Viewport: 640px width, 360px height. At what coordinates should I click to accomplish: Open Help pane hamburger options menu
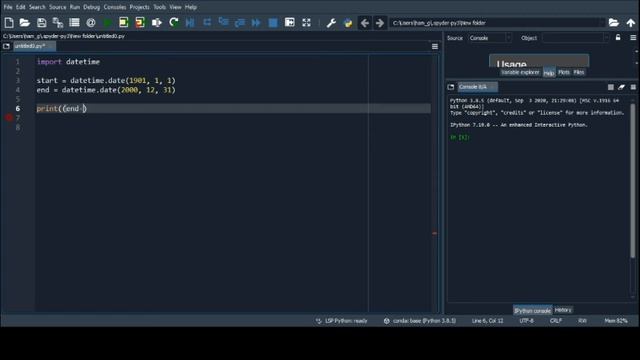pos(633,38)
